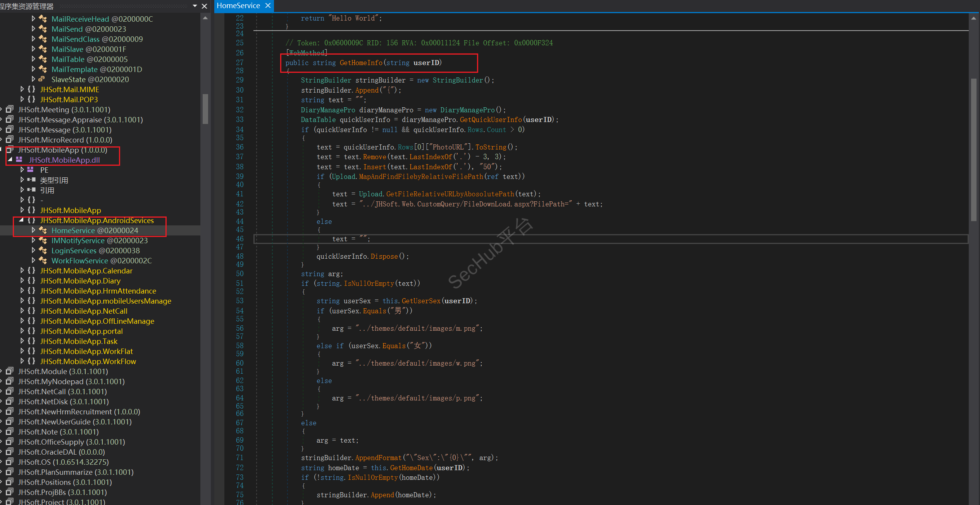Open GetQuickUserInfo method reference

[x=491, y=120]
